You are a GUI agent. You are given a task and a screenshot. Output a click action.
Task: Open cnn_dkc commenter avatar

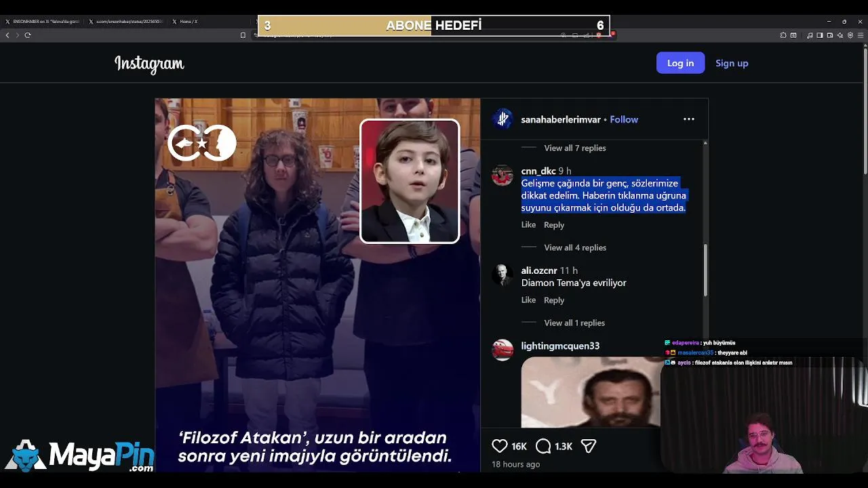502,175
